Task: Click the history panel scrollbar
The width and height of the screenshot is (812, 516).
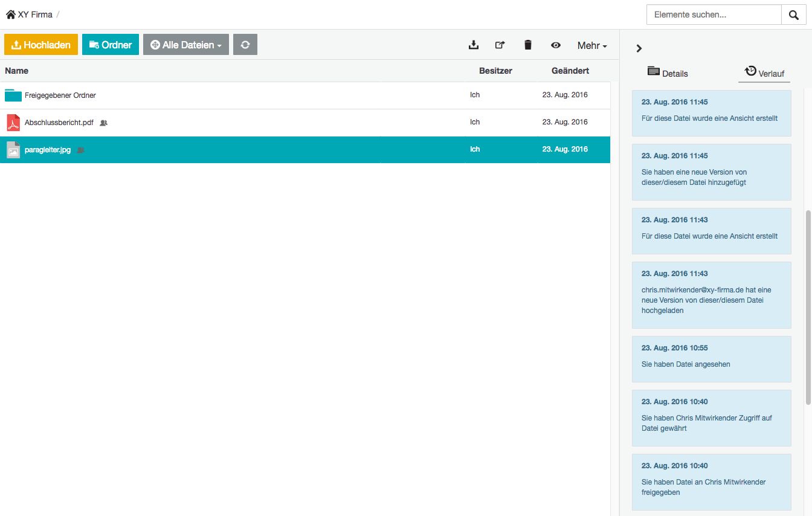Action: (x=808, y=308)
